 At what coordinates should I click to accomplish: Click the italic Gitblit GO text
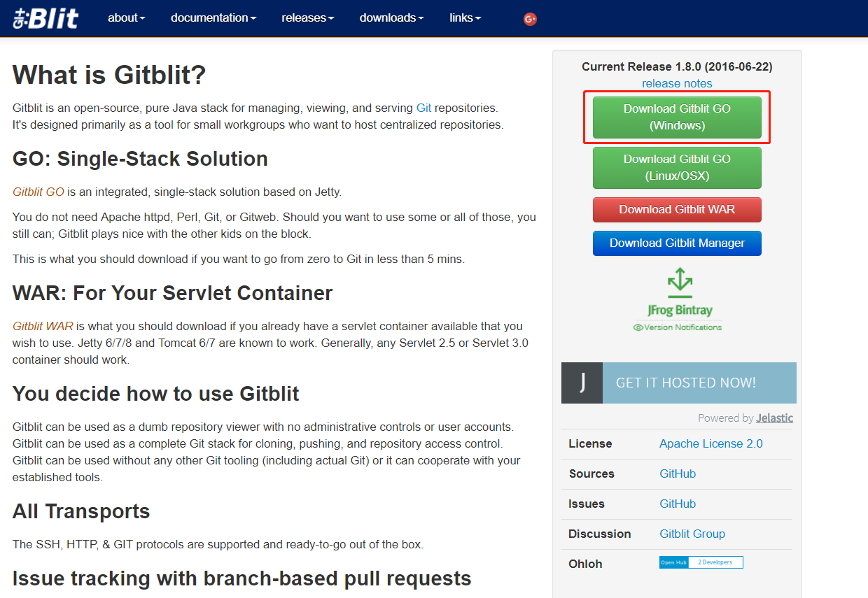(x=38, y=192)
